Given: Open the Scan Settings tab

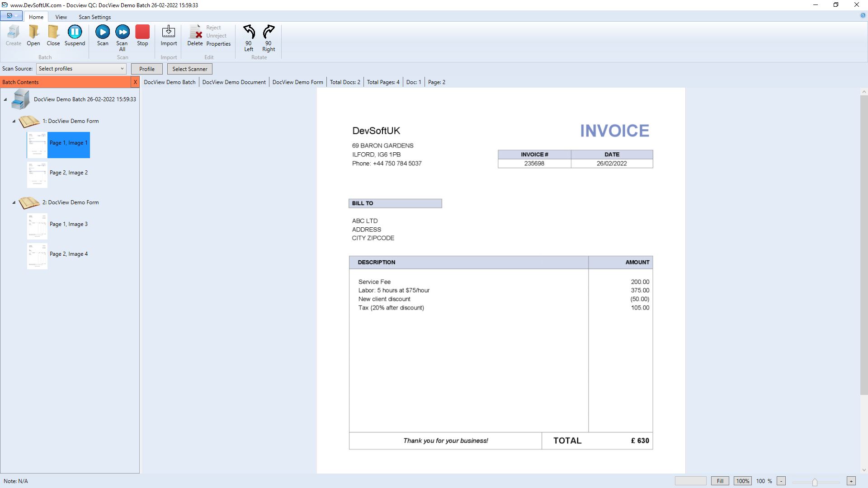Looking at the screenshot, I should click(x=94, y=17).
